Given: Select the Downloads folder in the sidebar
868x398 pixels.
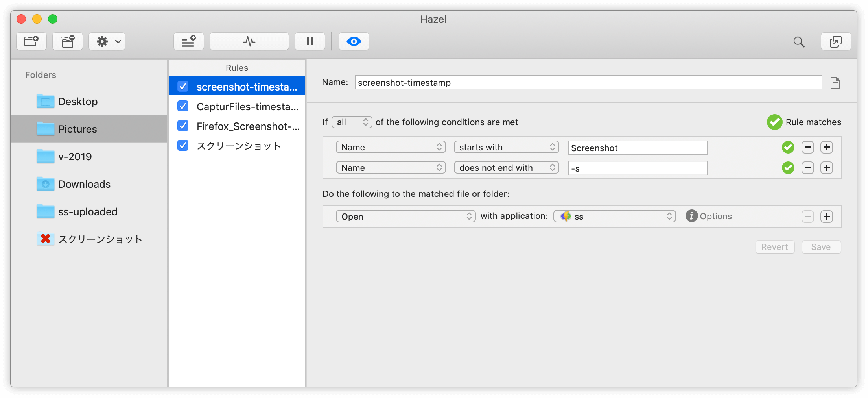Looking at the screenshot, I should [x=89, y=184].
